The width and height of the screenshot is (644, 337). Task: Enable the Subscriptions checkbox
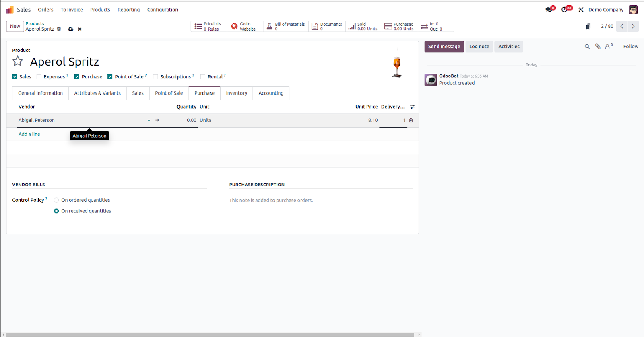[155, 77]
